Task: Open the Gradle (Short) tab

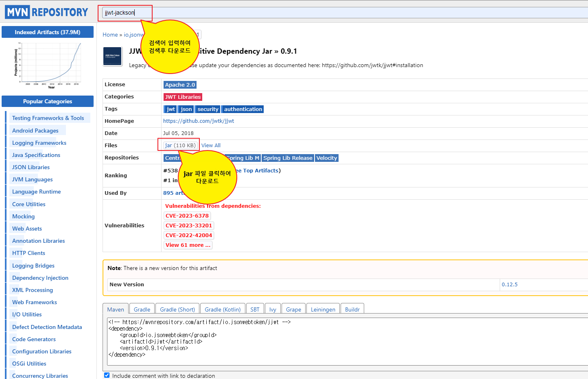Action: 177,309
